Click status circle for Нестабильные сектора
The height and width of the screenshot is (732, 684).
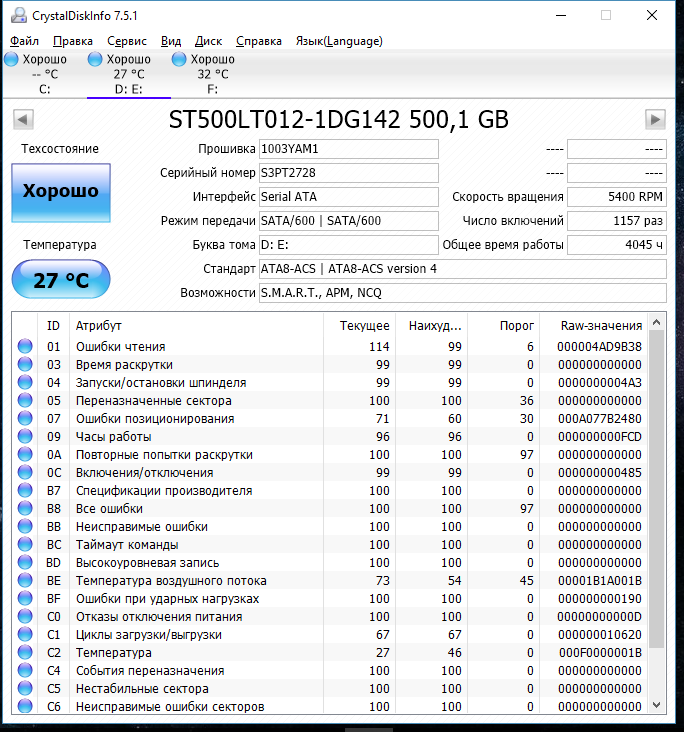(x=25, y=688)
